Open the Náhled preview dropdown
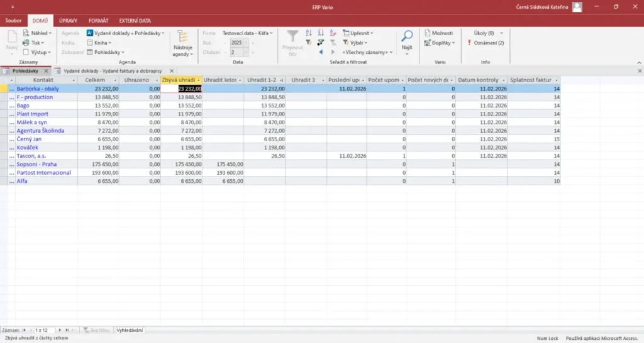Image resolution: width=644 pixels, height=343 pixels. (38, 33)
